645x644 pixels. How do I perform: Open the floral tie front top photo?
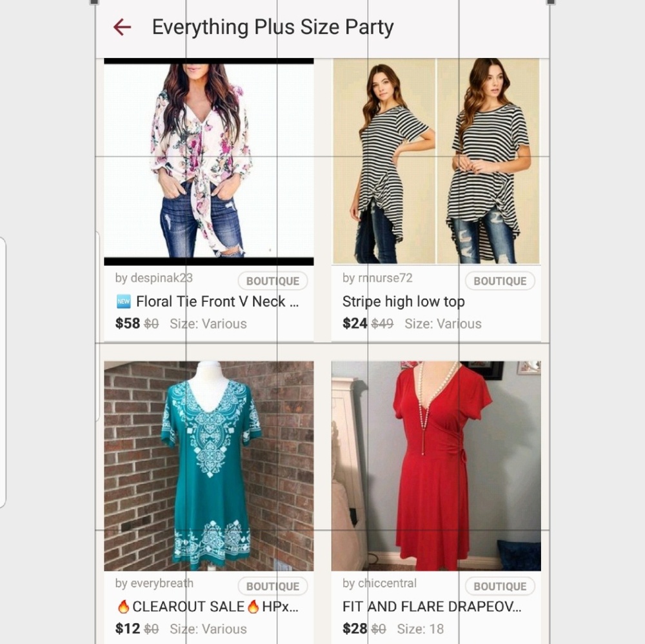[x=209, y=161]
